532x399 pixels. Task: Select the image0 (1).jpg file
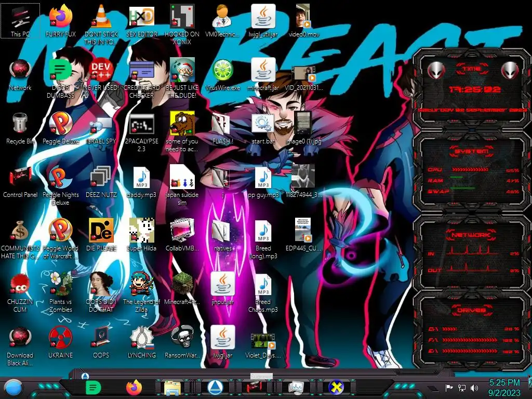pos(303,128)
